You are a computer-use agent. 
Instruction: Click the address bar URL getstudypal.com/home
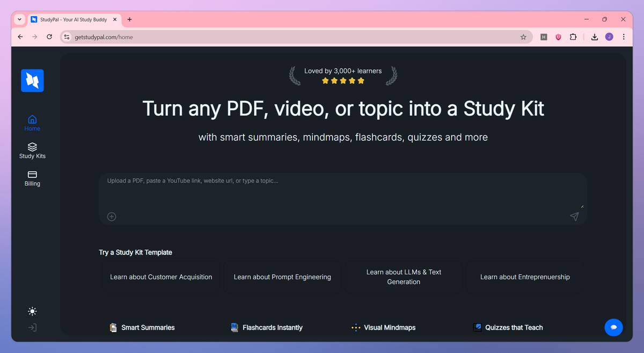tap(104, 37)
